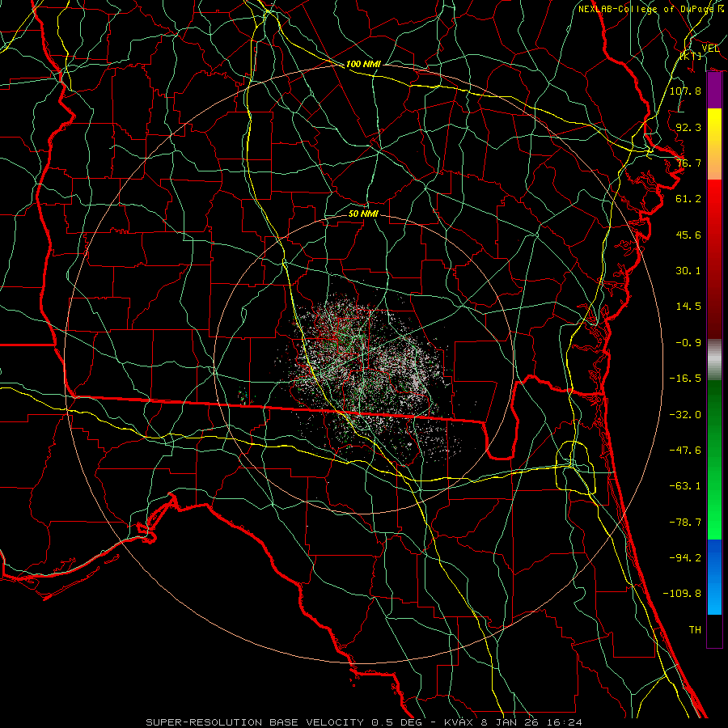The width and height of the screenshot is (728, 728).
Task: Click the yellow-orange segment of velocity color bar
Action: [x=714, y=144]
